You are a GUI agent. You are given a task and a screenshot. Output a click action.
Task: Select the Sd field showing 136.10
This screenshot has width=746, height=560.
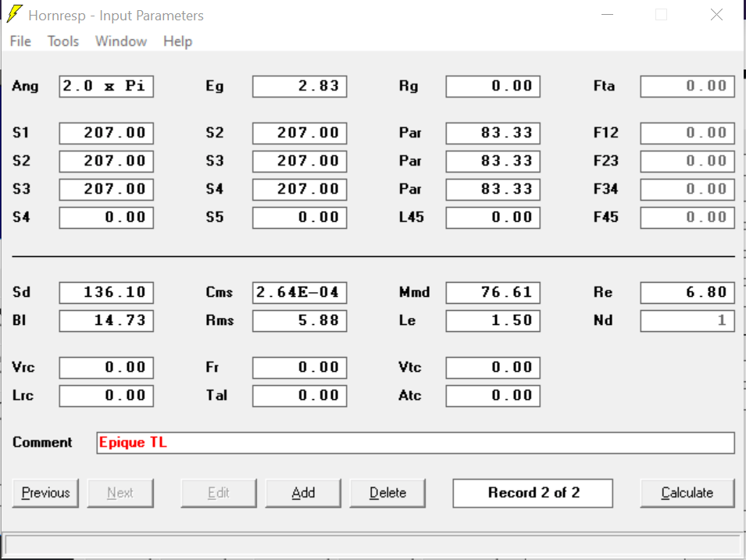coord(106,293)
